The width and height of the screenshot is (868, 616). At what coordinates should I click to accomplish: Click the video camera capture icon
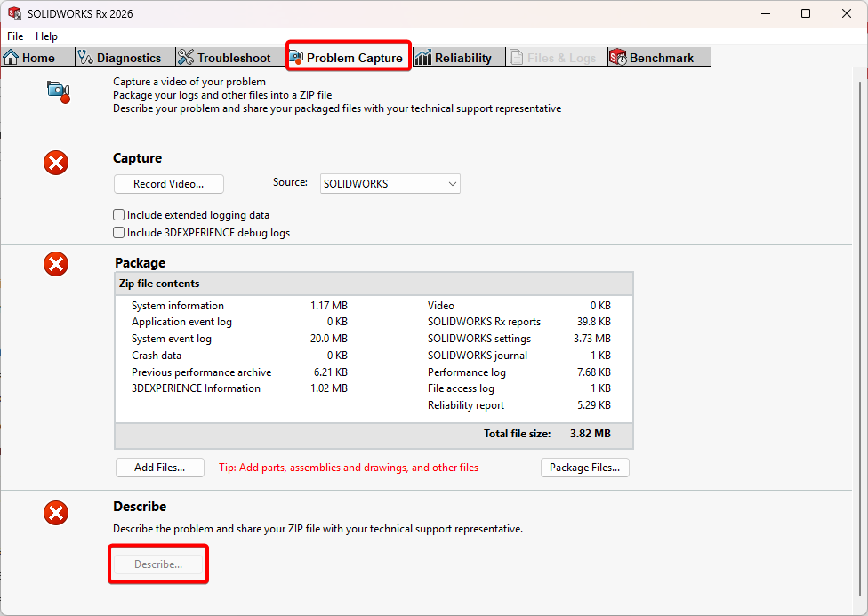click(x=58, y=92)
